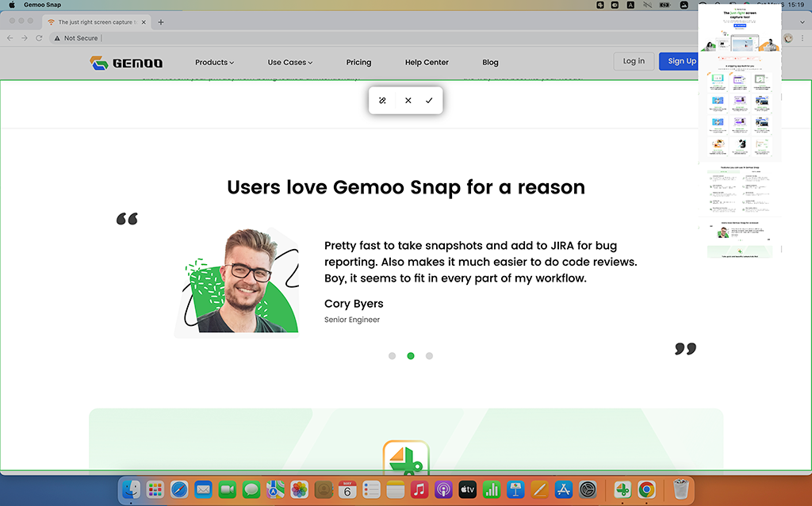Open the Apple menu
This screenshot has width=812, height=506.
12,5
